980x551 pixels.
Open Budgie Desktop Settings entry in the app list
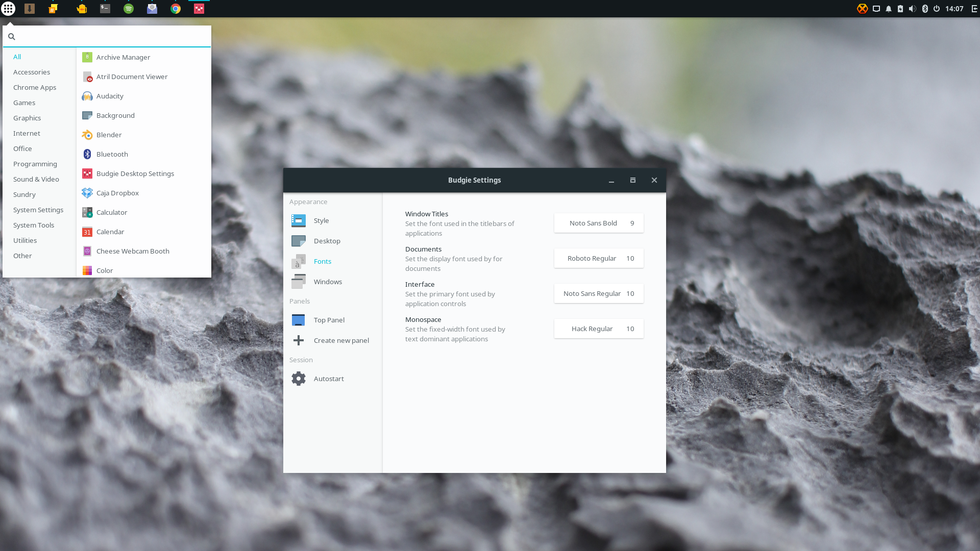click(143, 173)
